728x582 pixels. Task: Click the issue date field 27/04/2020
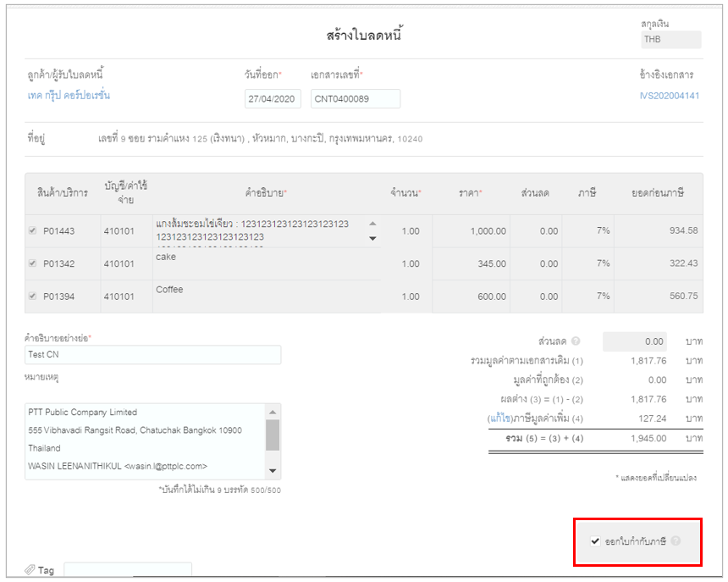(273, 98)
